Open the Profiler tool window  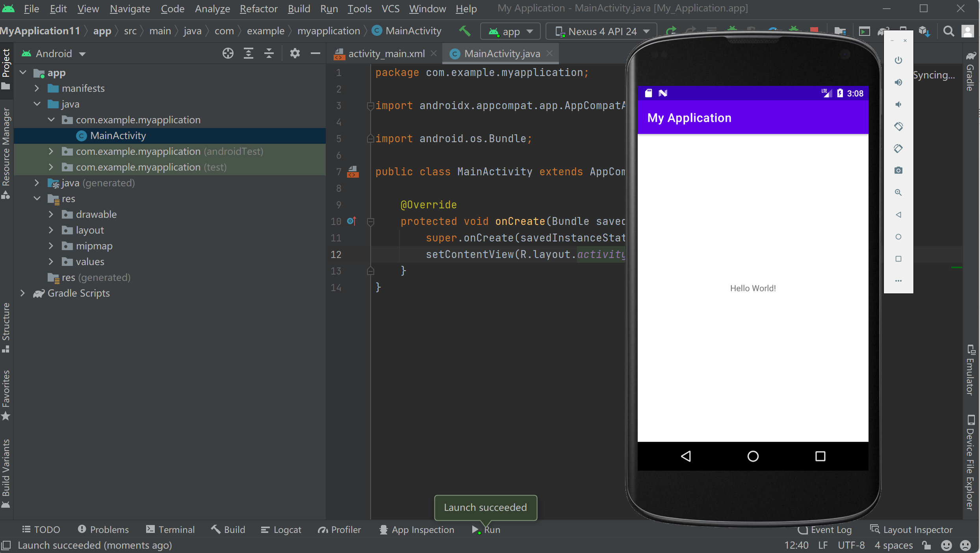pos(340,529)
